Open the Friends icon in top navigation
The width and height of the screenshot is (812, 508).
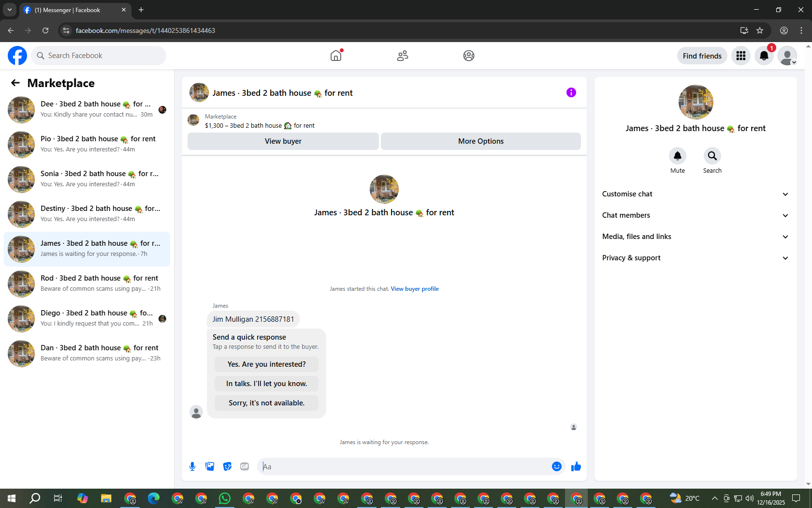click(403, 56)
